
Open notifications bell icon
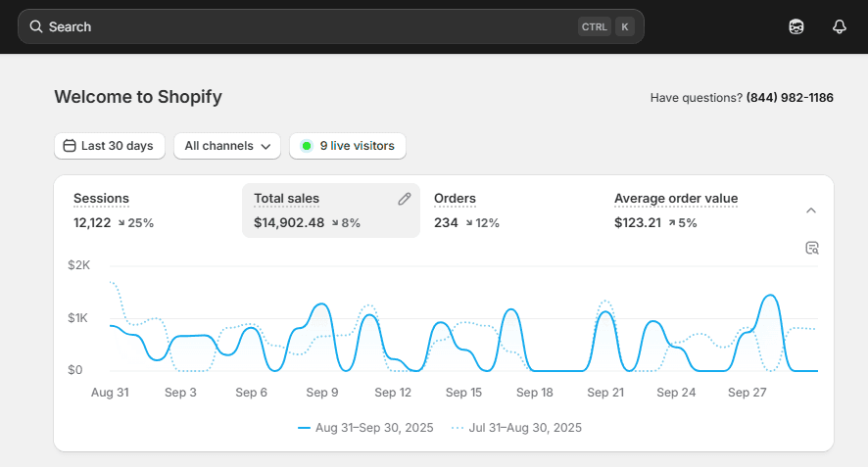click(x=840, y=26)
